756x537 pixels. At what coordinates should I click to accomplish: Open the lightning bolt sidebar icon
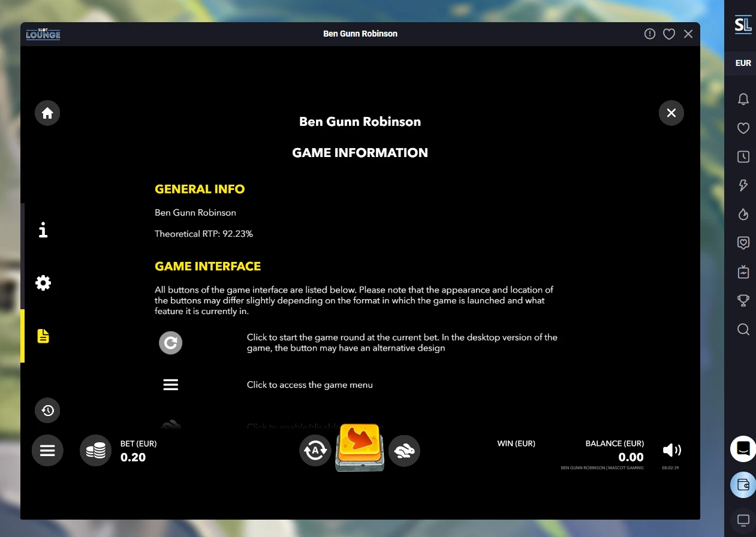click(x=743, y=185)
